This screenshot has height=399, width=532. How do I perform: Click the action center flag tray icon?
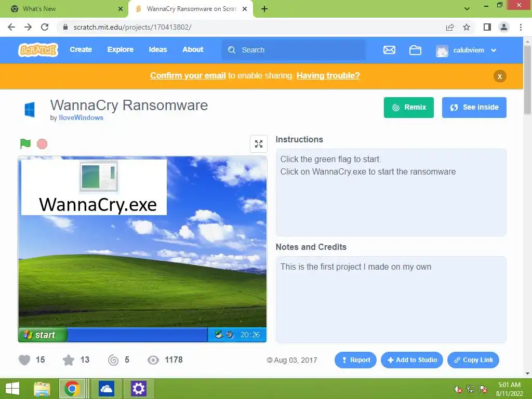tap(483, 389)
